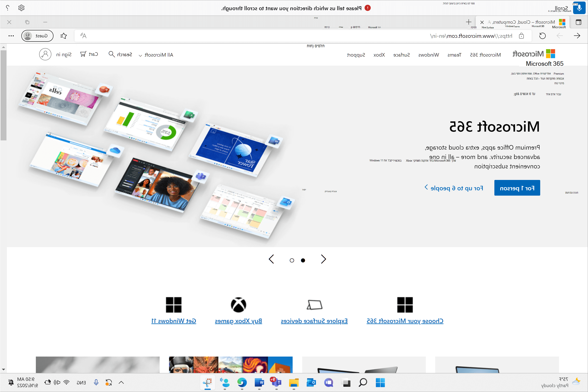Viewport: 588px width, 392px height.
Task: Show hidden tray icons chevron
Action: pyautogui.click(x=121, y=382)
